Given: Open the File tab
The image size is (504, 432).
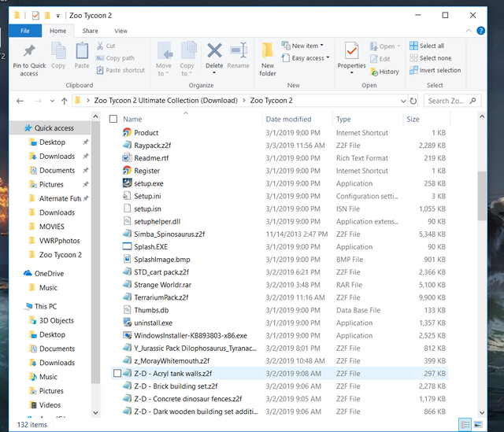Looking at the screenshot, I should tap(25, 31).
